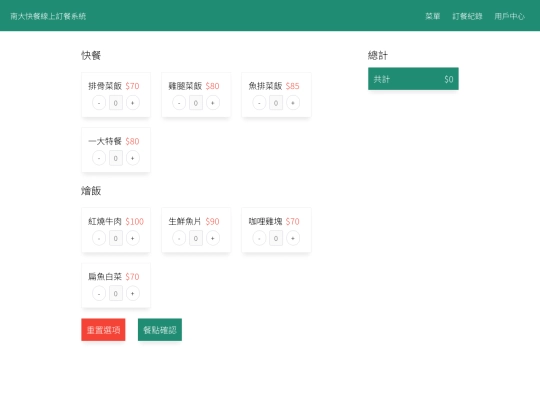Increase quantity of 排骨菜飯
The width and height of the screenshot is (540, 405).
pos(133,103)
